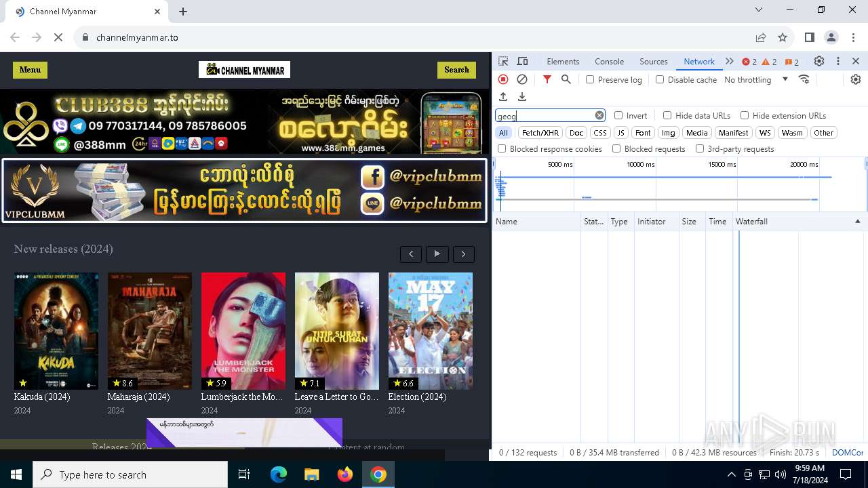Image resolution: width=868 pixels, height=488 pixels.
Task: Switch to the Elements tab
Action: point(563,61)
